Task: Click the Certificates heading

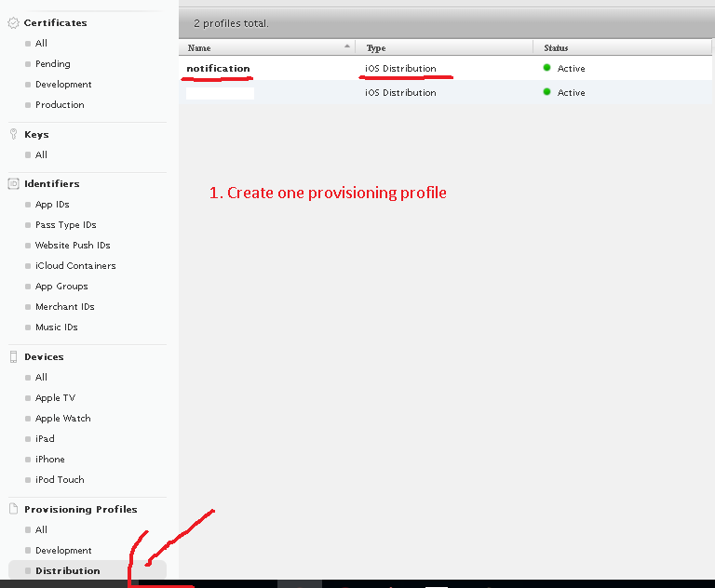Action: pyautogui.click(x=55, y=22)
